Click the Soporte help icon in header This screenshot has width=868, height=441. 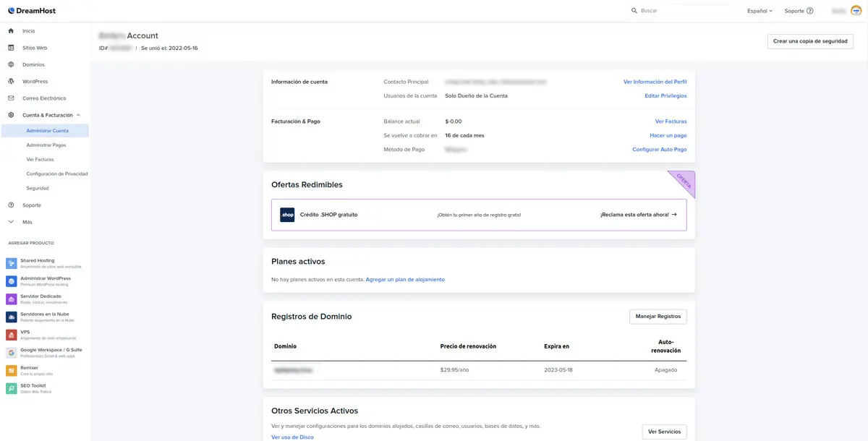coord(809,11)
